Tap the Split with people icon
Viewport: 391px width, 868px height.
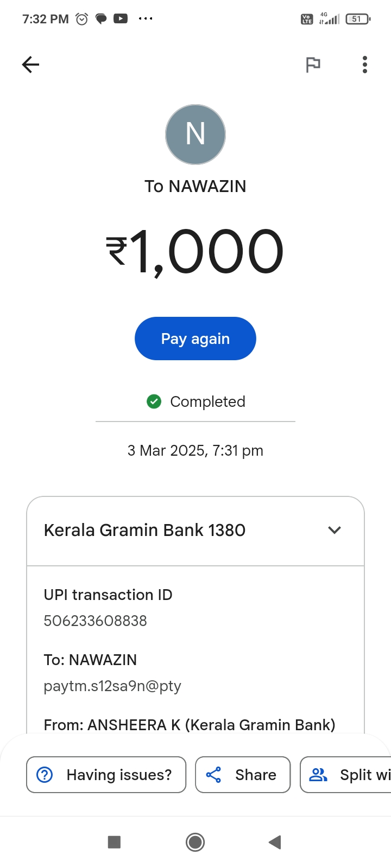318,775
